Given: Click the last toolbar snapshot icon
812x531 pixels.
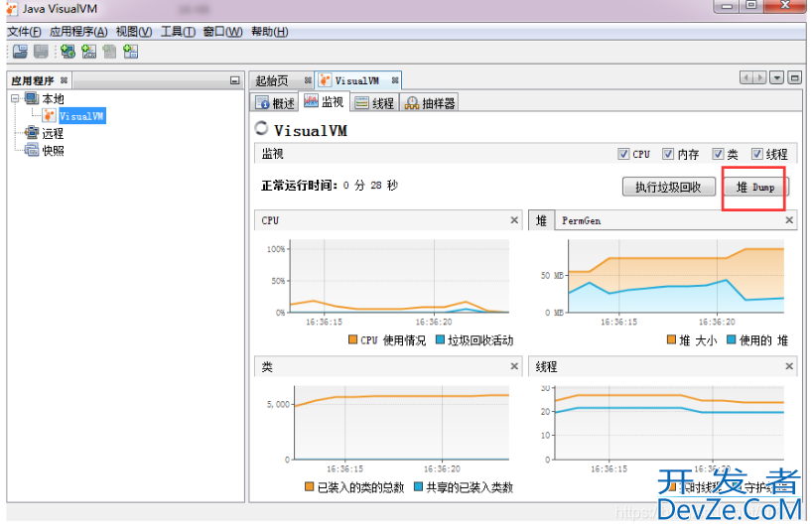Looking at the screenshot, I should [130, 52].
